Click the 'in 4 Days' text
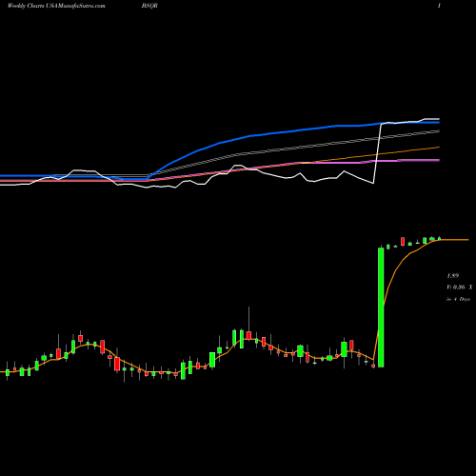Viewport: 476px width, 476px height. coord(458,299)
